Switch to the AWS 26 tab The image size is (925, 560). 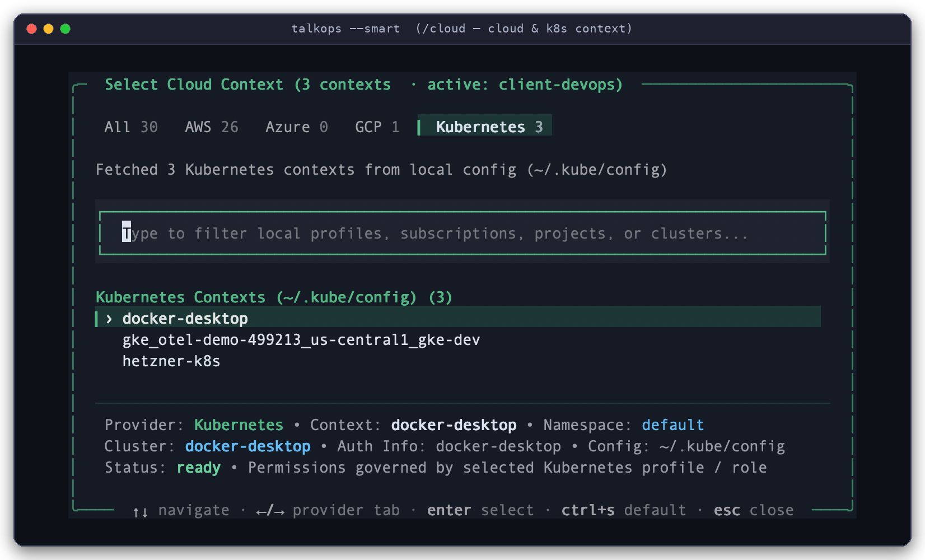point(212,127)
